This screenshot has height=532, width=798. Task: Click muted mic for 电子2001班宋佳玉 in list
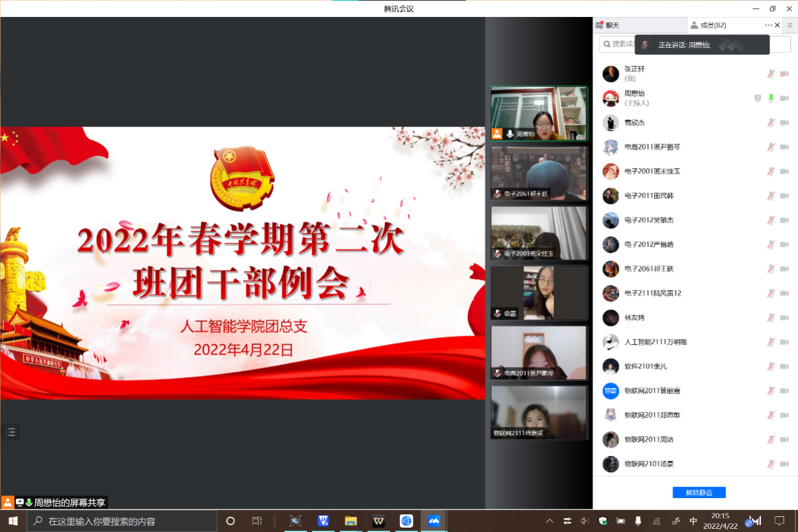point(770,171)
